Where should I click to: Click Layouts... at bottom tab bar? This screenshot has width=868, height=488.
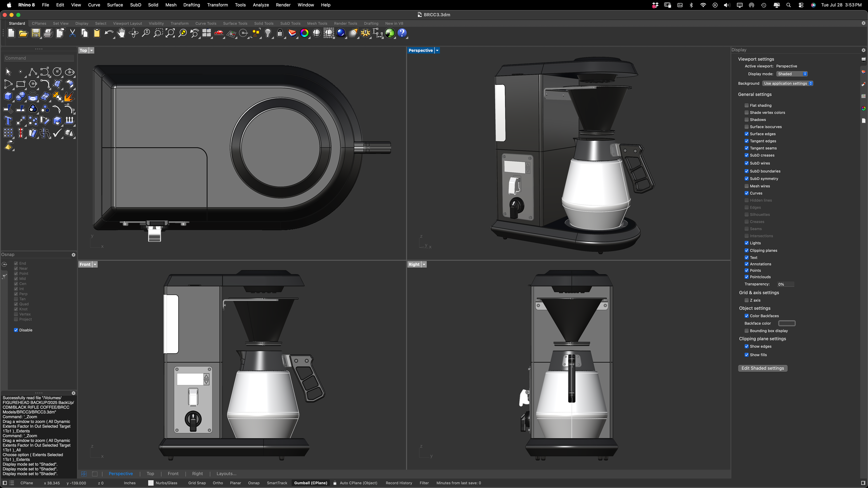tap(226, 474)
